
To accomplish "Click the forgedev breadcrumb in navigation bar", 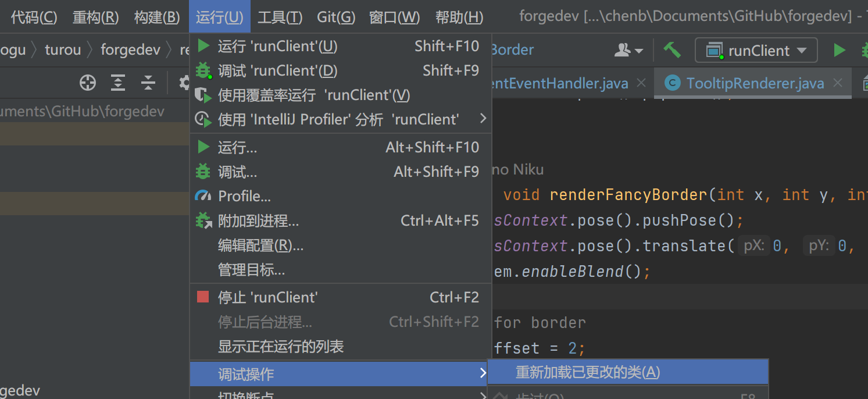I will pos(130,50).
